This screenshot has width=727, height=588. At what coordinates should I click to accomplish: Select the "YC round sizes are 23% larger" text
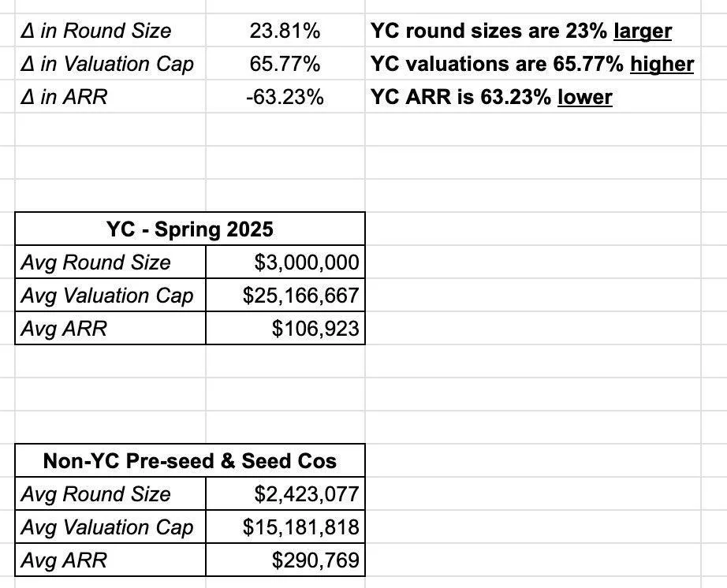tap(521, 31)
